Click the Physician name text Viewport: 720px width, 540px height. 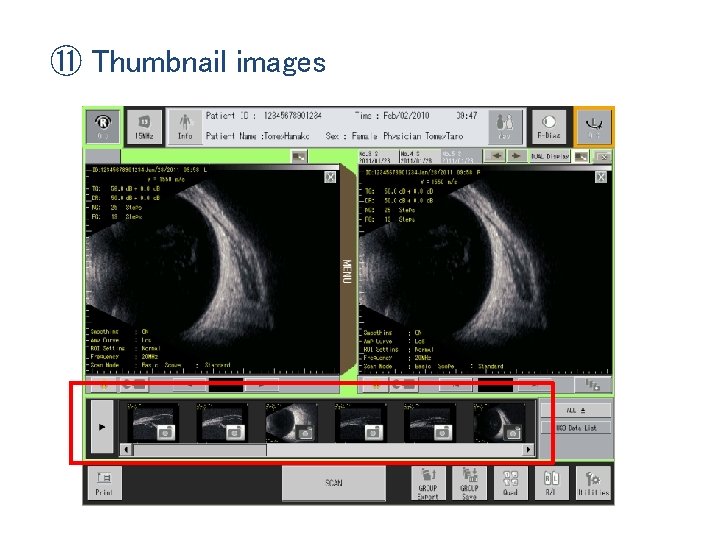click(x=423, y=136)
